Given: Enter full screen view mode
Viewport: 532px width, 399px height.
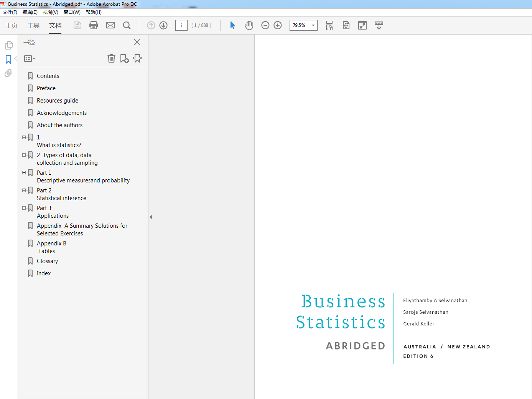Looking at the screenshot, I should (x=362, y=25).
